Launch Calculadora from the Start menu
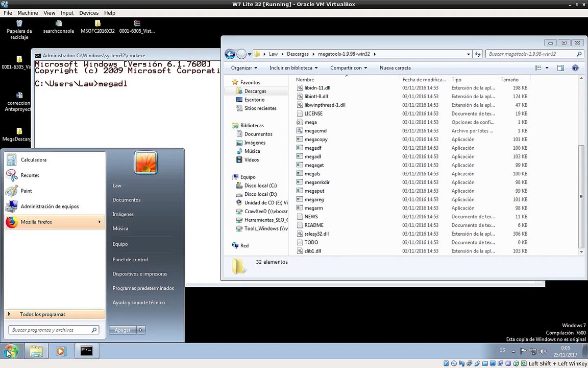Viewport: 588px width, 368px height. [55, 160]
